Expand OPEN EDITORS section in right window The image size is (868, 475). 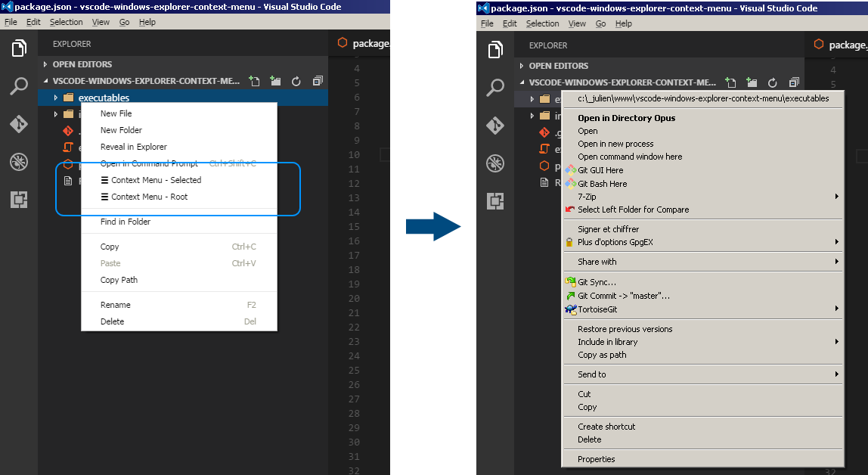(x=522, y=66)
